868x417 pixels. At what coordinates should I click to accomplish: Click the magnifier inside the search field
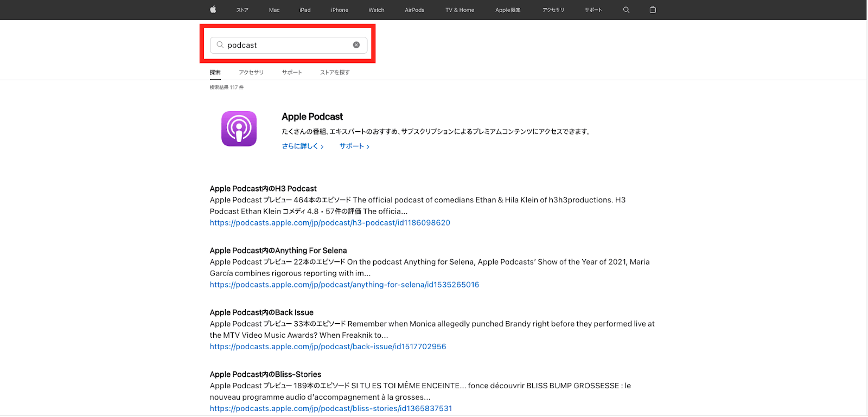(x=220, y=45)
